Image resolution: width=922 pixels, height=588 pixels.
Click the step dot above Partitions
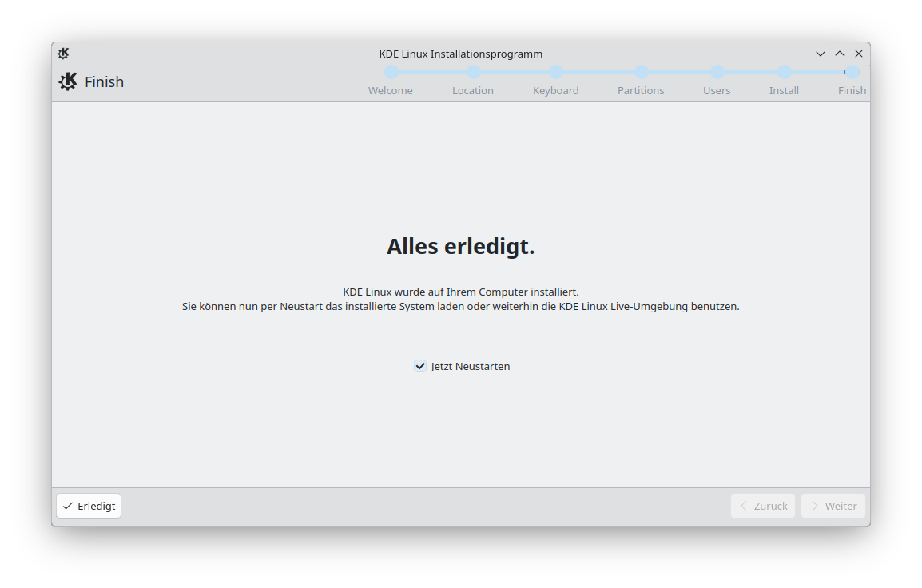coord(642,72)
